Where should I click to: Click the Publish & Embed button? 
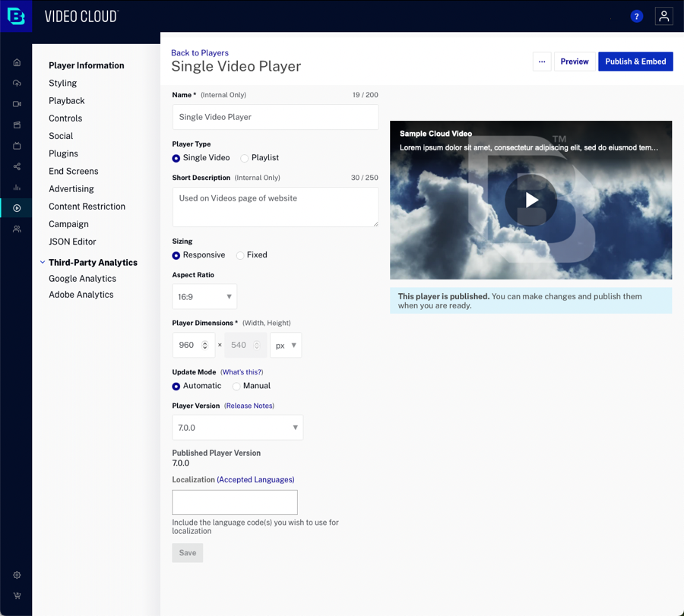pos(635,62)
